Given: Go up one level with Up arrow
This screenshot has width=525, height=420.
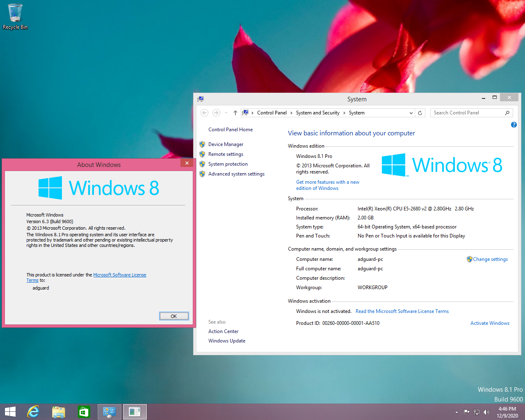Looking at the screenshot, I should click(x=235, y=113).
